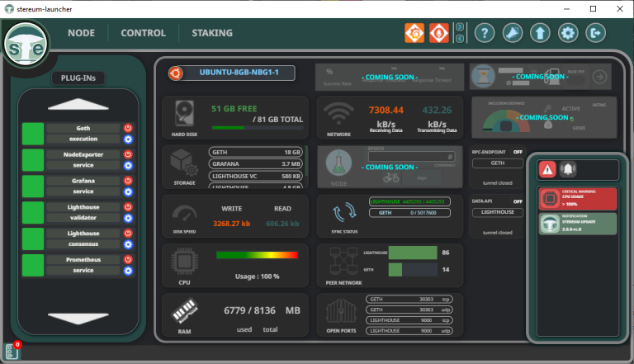Open the orange Grafana shortcut icon

[414, 33]
